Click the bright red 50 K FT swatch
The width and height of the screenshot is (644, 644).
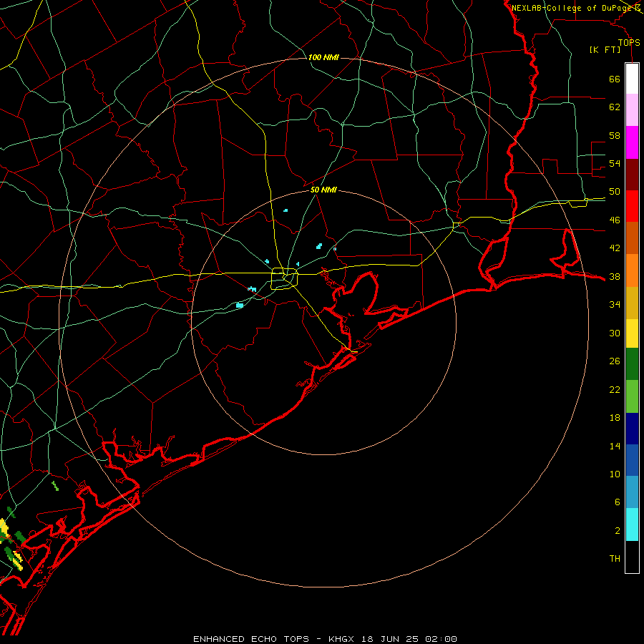pos(632,206)
